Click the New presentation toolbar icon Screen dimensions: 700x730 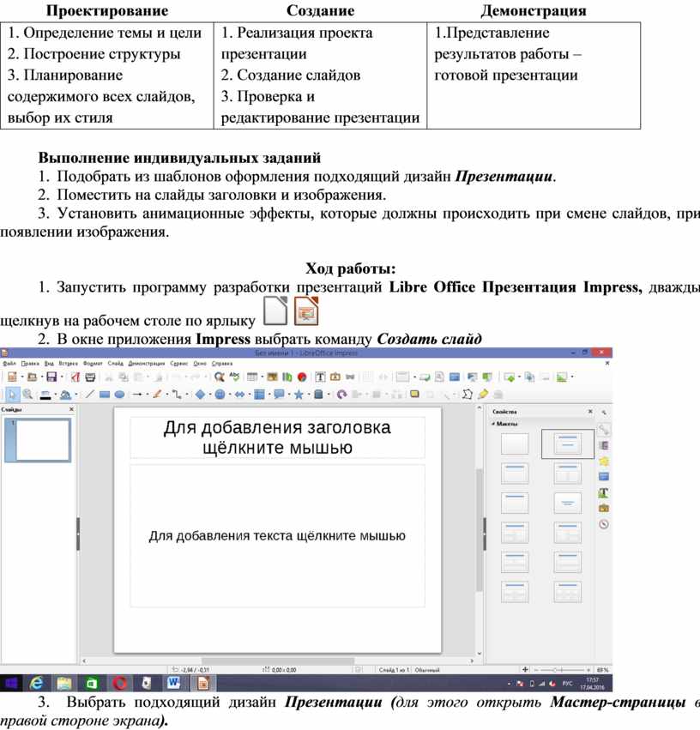(x=12, y=377)
